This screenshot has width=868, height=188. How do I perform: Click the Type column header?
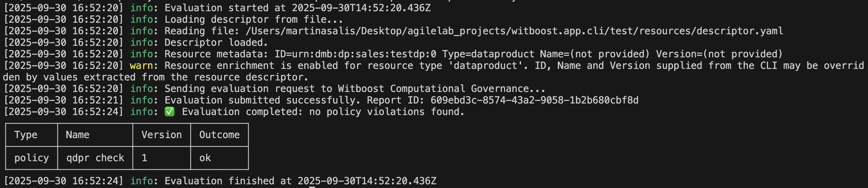click(26, 135)
